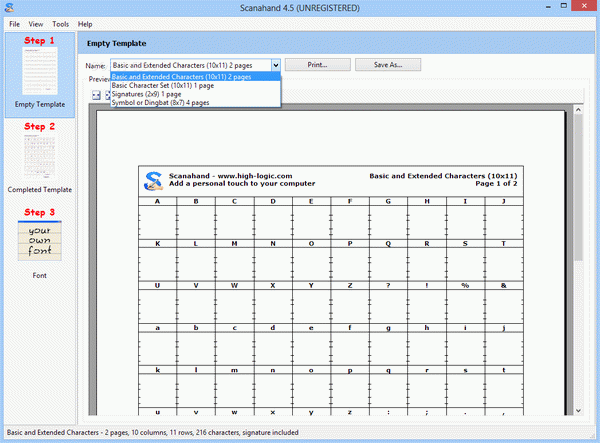Click the vertical preview scrollbar thumb
The image size is (600, 443).
pyautogui.click(x=578, y=187)
